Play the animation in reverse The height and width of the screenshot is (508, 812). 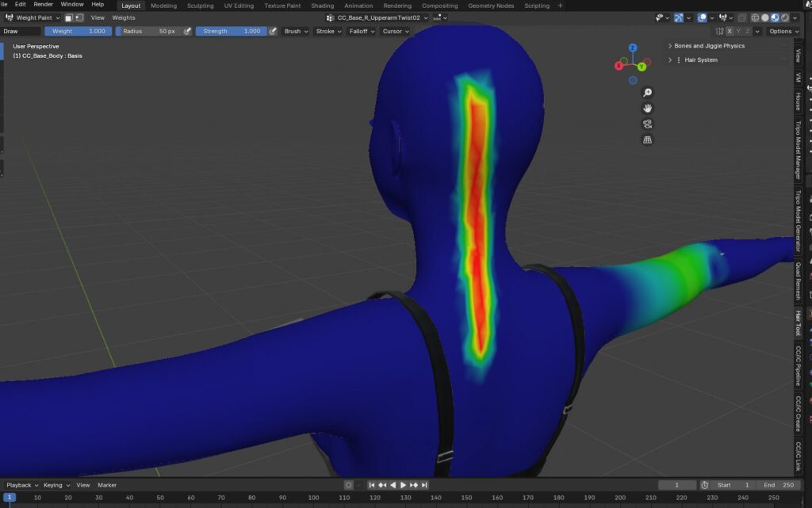[393, 485]
